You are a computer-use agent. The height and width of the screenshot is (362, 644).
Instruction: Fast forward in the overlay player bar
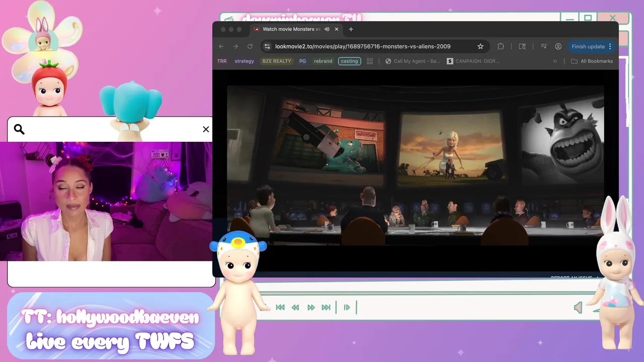(311, 307)
